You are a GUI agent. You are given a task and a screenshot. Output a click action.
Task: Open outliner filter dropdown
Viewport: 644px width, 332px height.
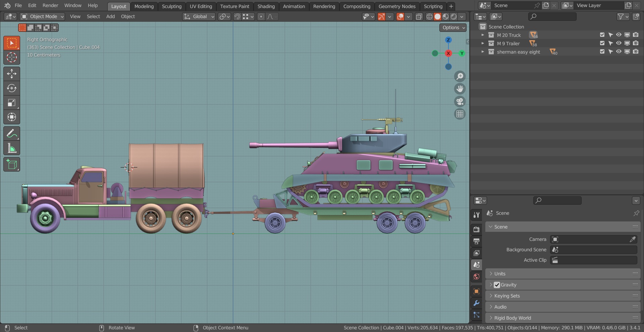tap(623, 16)
